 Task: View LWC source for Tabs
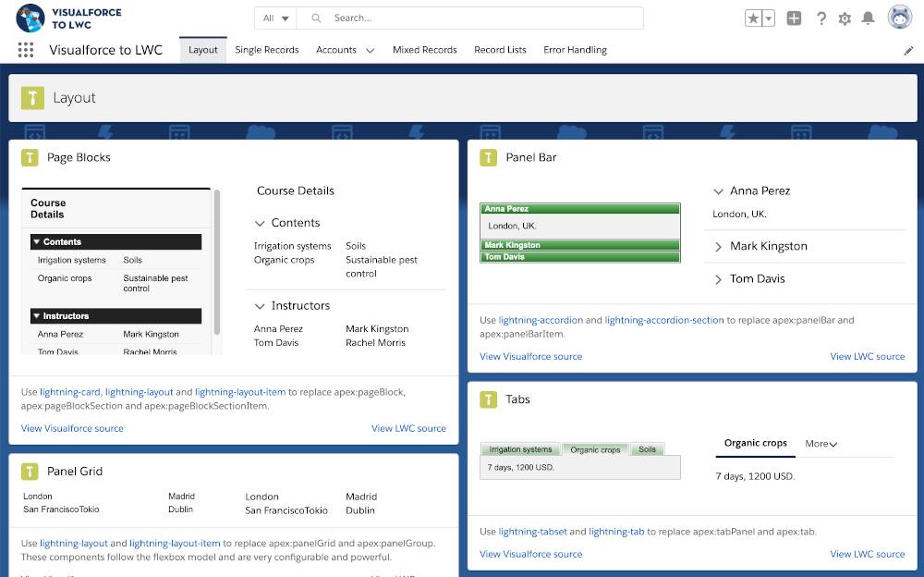(x=868, y=554)
